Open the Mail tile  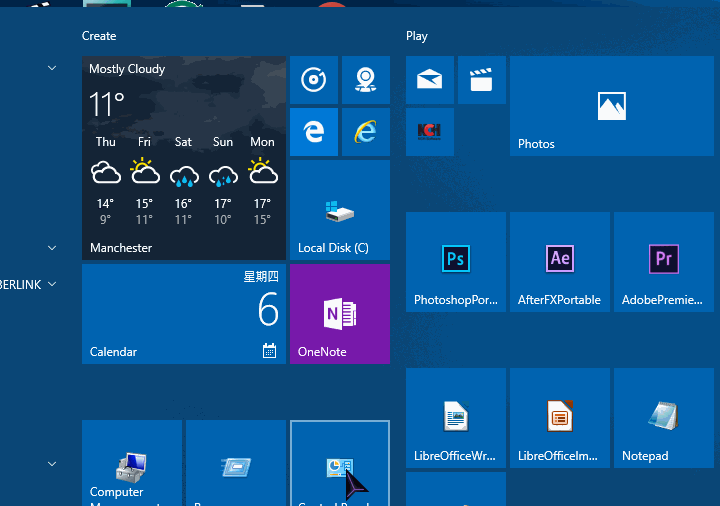[x=430, y=80]
